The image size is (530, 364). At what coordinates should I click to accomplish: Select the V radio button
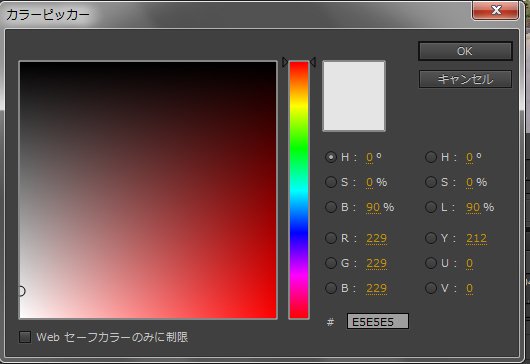point(431,288)
